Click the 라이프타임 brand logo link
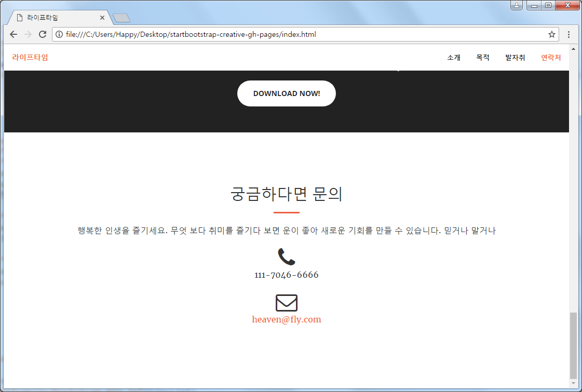The width and height of the screenshot is (582, 392). pos(30,57)
